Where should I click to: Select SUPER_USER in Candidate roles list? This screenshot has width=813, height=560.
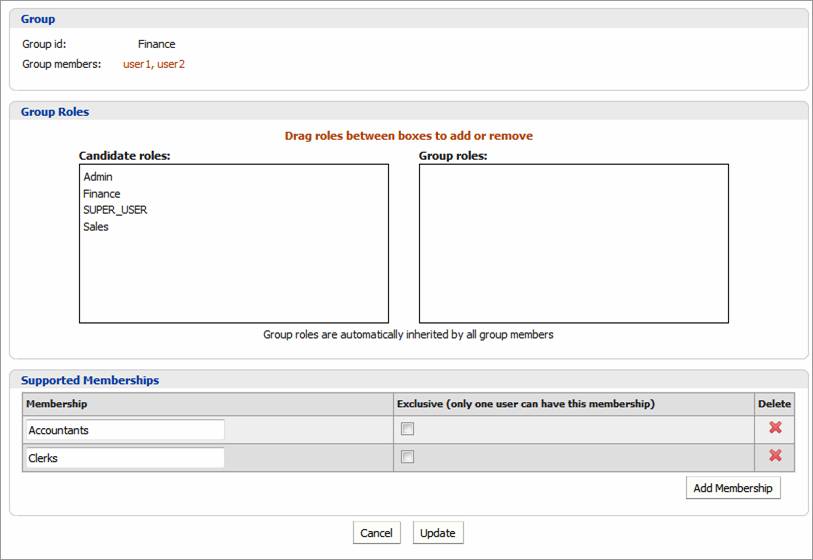[115, 210]
